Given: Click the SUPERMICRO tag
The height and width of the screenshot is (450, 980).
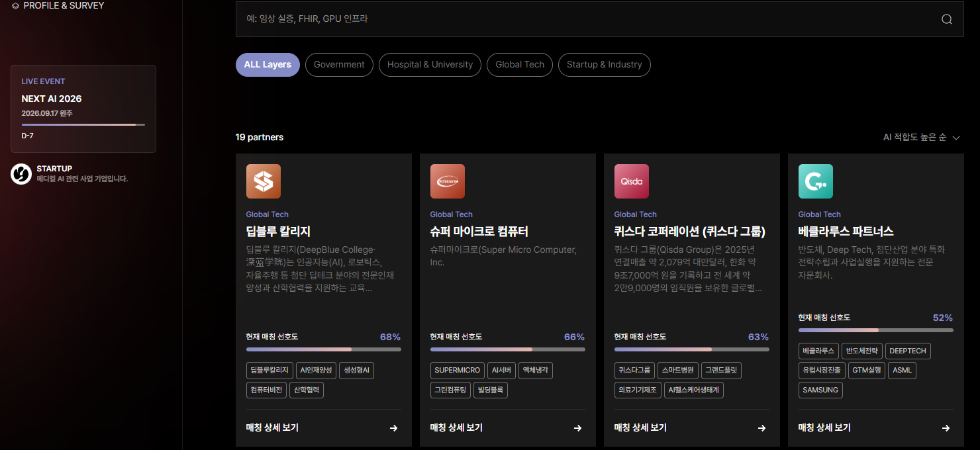Looking at the screenshot, I should (x=457, y=371).
